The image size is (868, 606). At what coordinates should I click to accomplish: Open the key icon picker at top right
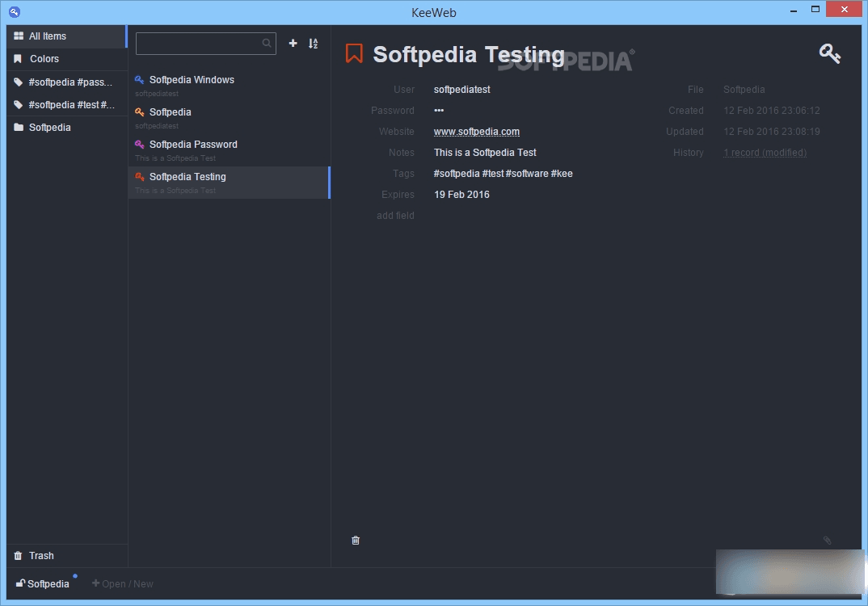[x=830, y=53]
